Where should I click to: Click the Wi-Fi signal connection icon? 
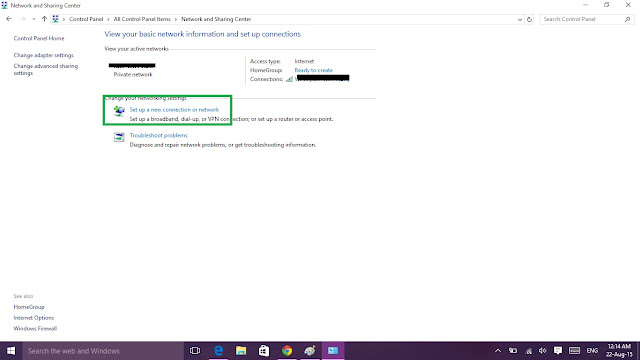289,79
